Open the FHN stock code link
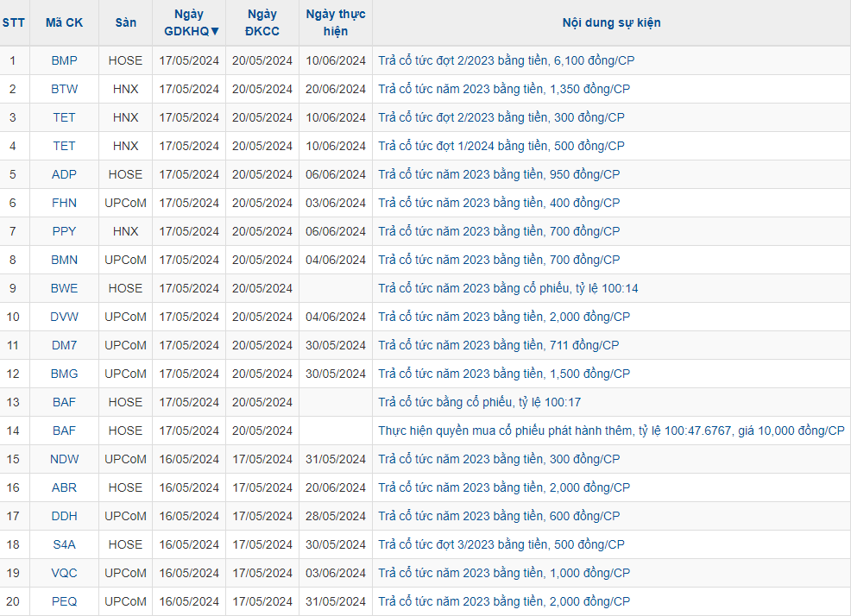The image size is (851, 616). coord(64,203)
